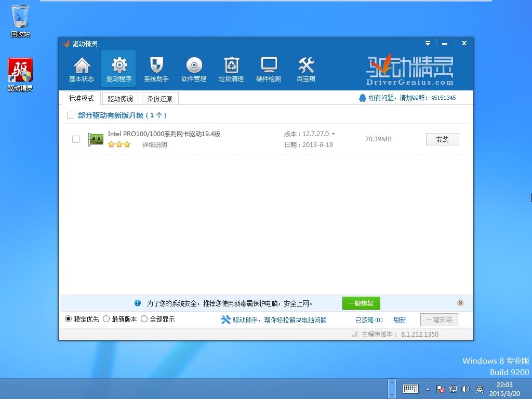The image size is (532, 399).
Task: Select the 稳定优先 radio option
Action: coord(68,319)
